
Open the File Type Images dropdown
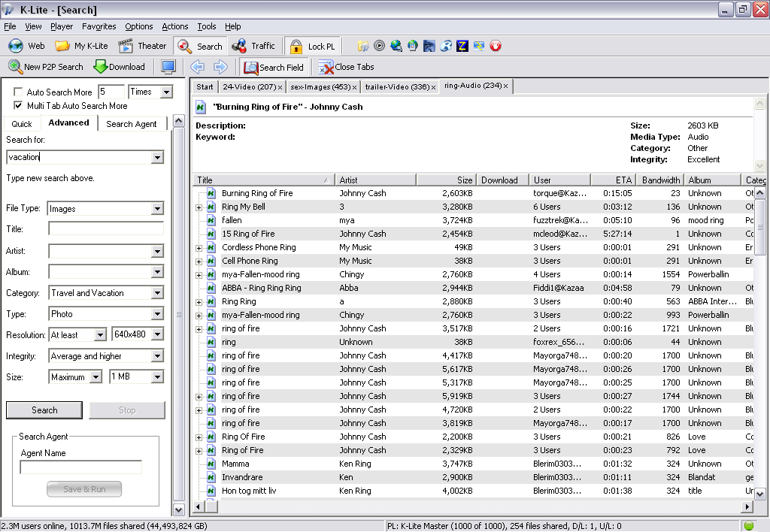coord(157,209)
